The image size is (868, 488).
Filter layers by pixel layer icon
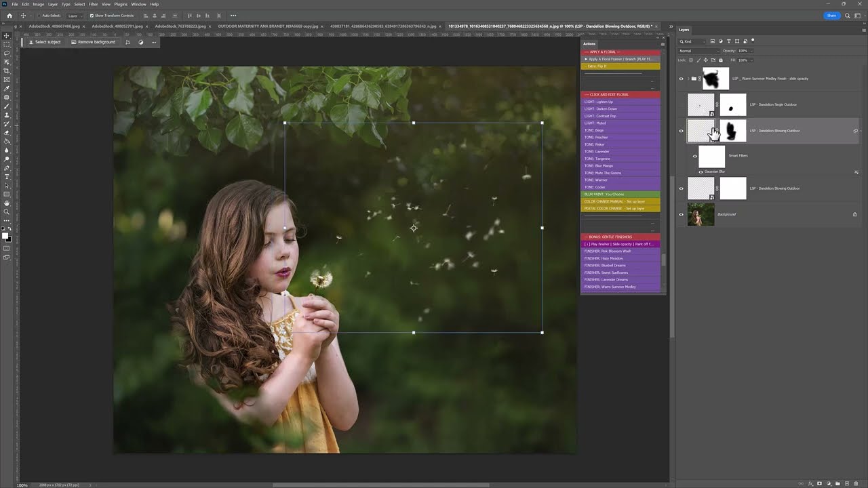713,41
